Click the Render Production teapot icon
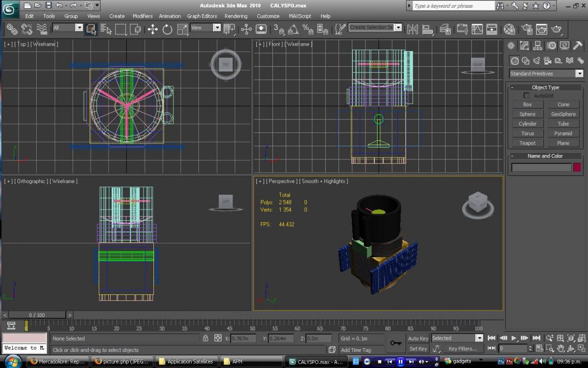This screenshot has height=368, width=588. coord(557,29)
